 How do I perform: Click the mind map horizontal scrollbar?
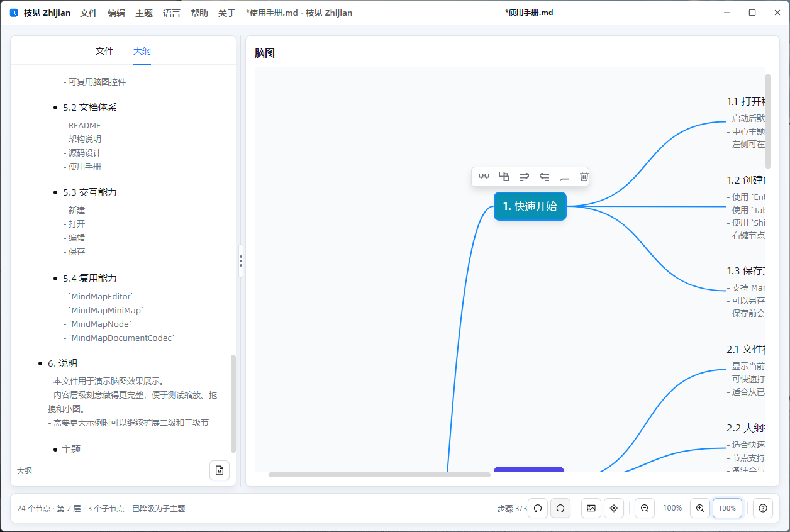(x=379, y=475)
